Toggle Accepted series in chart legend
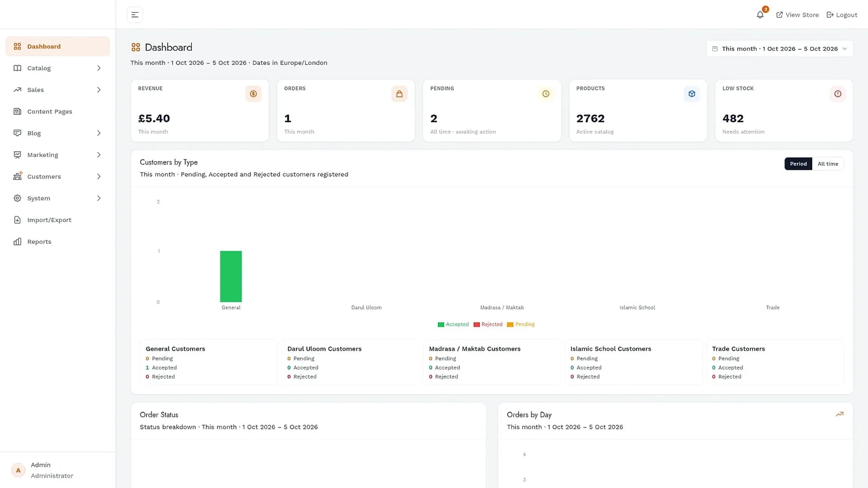 click(453, 324)
